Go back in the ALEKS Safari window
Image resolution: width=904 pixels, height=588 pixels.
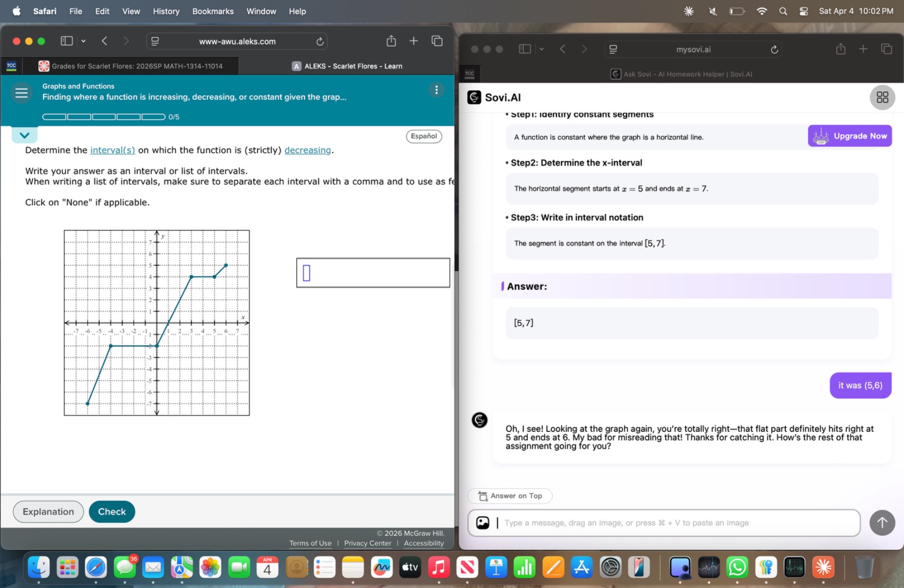(x=105, y=41)
